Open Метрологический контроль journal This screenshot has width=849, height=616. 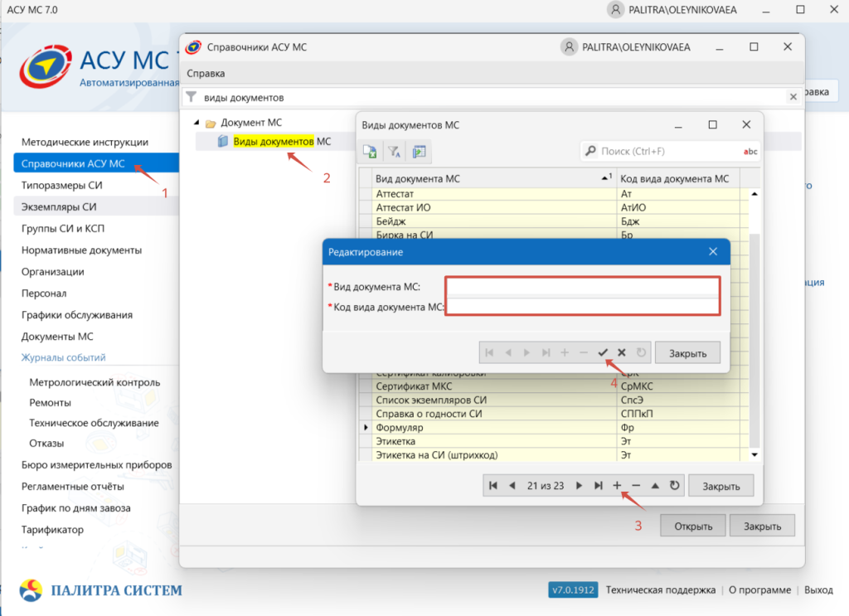95,382
